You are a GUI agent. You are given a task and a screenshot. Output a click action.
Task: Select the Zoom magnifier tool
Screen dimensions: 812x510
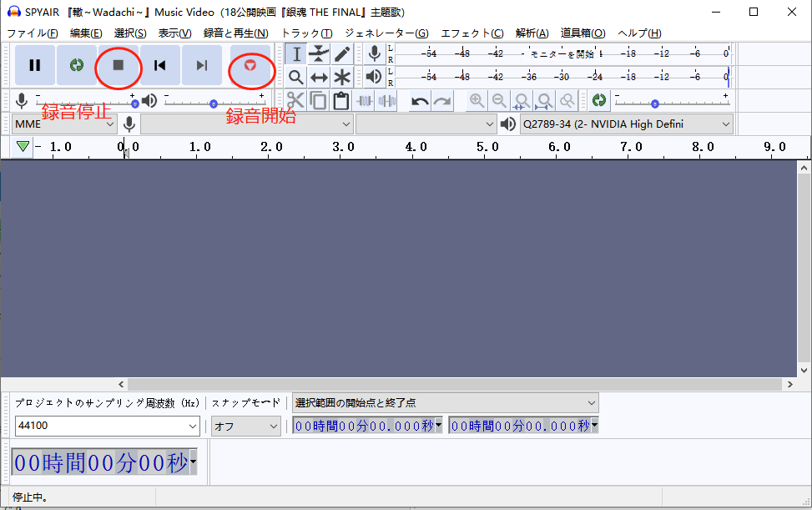(296, 77)
